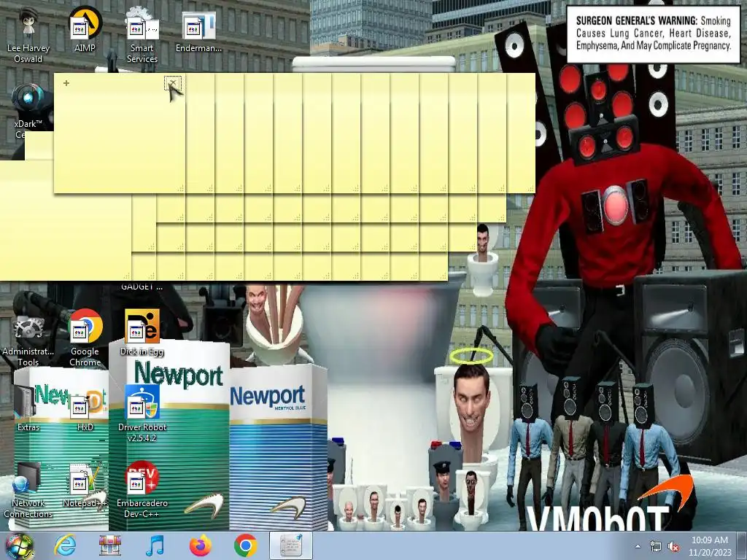Click the plus to add a new sticky note
This screenshot has width=747, height=560.
[66, 83]
